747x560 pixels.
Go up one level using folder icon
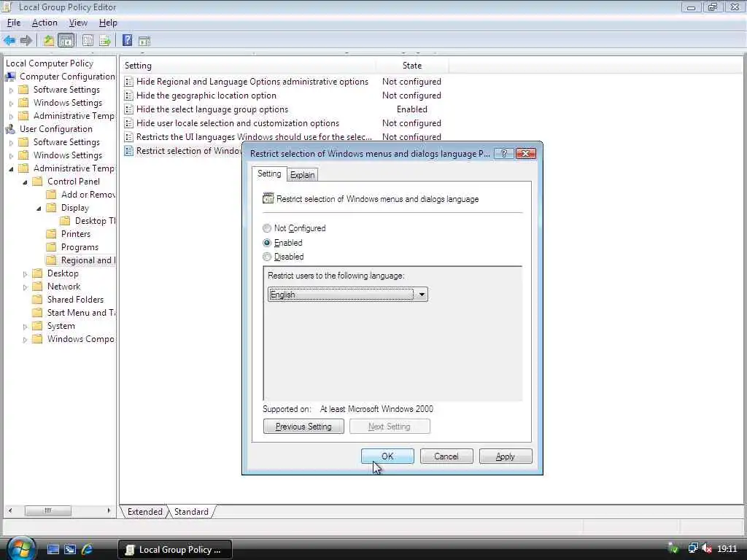click(x=48, y=41)
